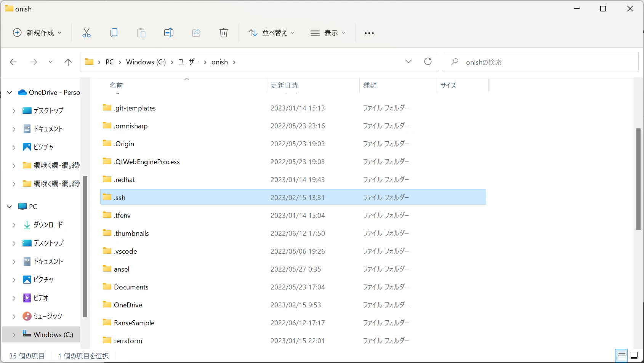Click Windows (C:) in the breadcrumb

pyautogui.click(x=146, y=62)
